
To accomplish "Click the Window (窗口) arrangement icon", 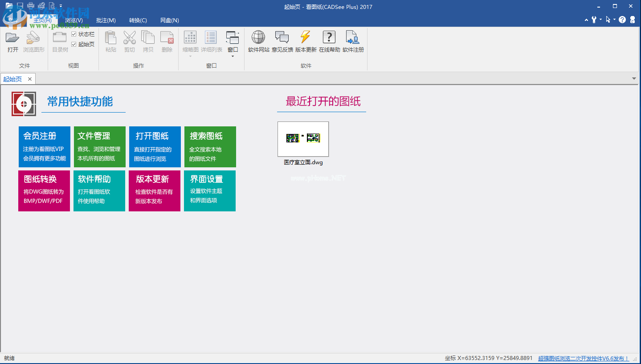I will (x=233, y=38).
